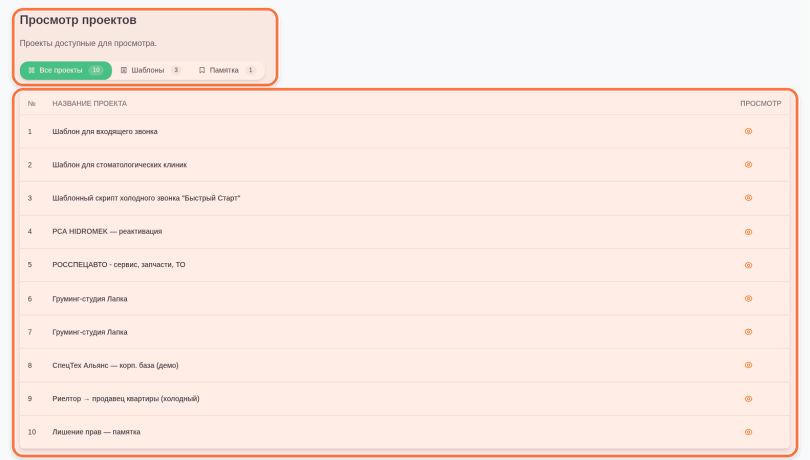Click eye icon in row 7 Груминг-студия Лапка

(748, 332)
